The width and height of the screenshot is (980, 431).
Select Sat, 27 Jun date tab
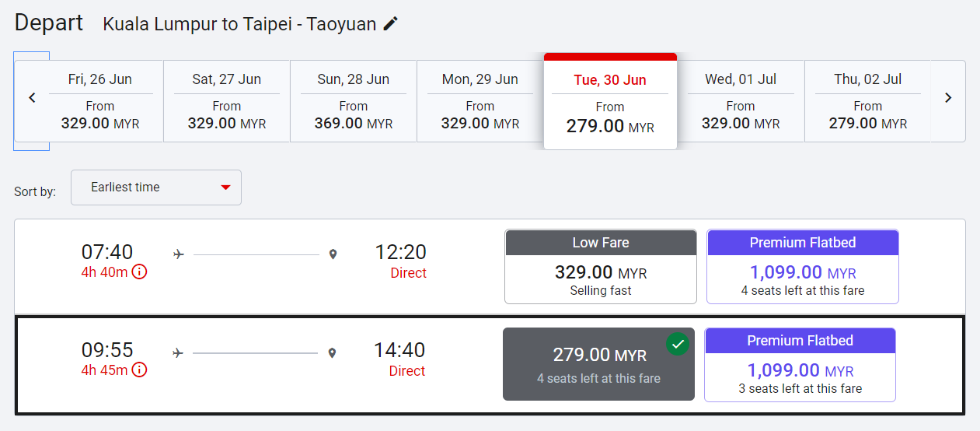click(227, 101)
